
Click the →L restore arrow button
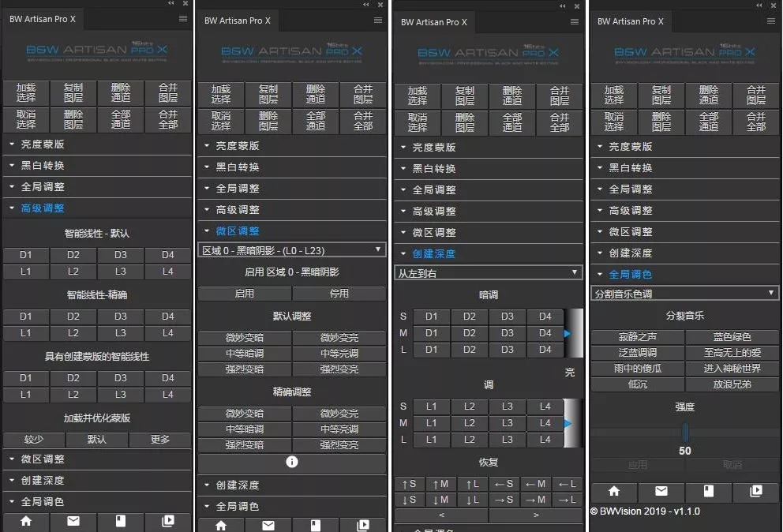(567, 500)
